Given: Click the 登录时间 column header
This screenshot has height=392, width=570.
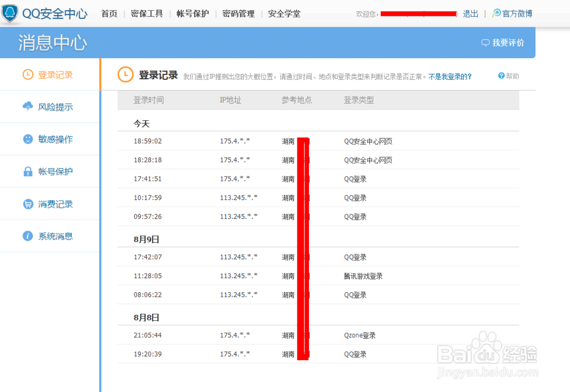Looking at the screenshot, I should point(148,100).
